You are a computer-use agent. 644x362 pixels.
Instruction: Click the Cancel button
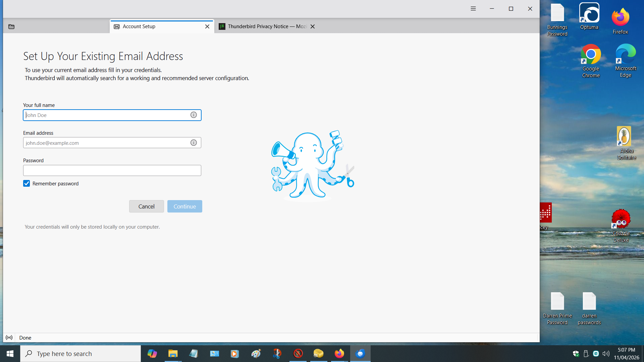tap(146, 206)
